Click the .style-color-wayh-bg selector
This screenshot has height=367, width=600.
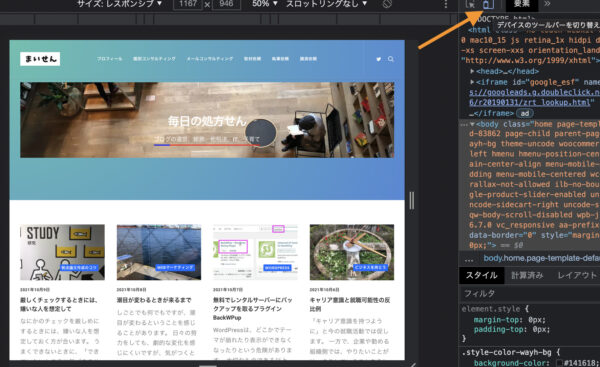tap(507, 352)
